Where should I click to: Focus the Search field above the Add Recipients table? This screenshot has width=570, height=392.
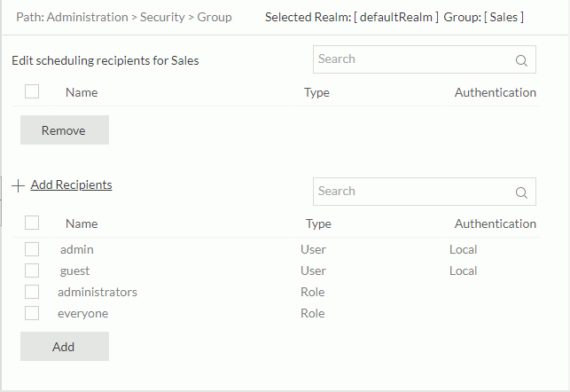(x=412, y=192)
